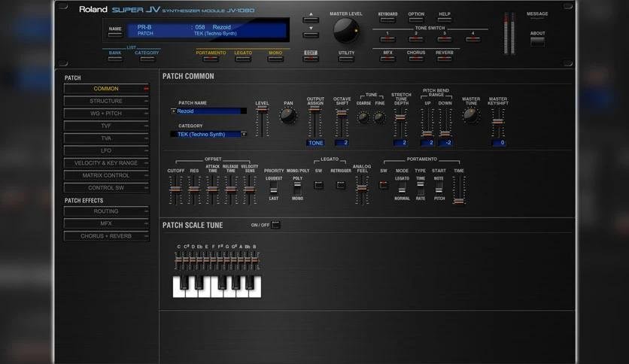Toggle the Portamento button on top panel
This screenshot has height=364, width=629.
coord(211,59)
